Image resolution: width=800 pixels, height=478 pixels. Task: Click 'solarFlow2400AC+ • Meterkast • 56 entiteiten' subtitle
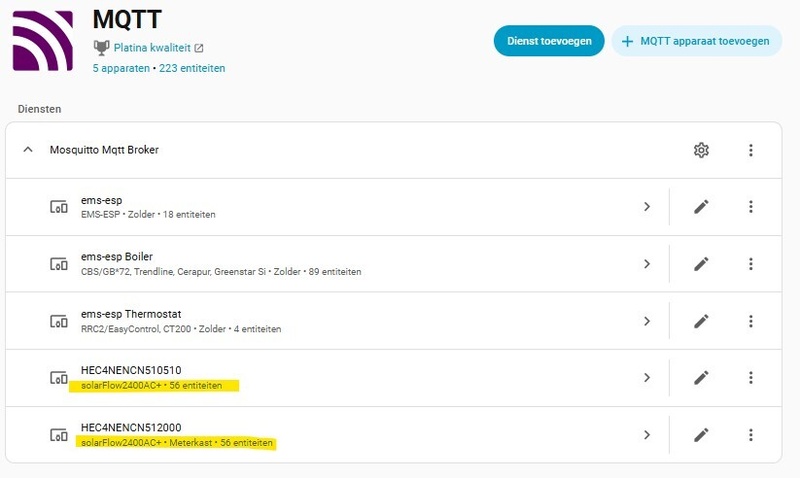(177, 443)
